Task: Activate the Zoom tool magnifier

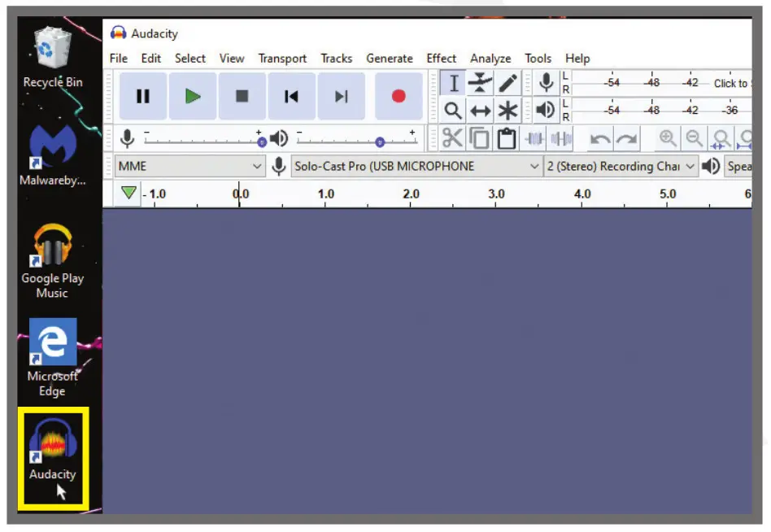Action: [x=453, y=110]
